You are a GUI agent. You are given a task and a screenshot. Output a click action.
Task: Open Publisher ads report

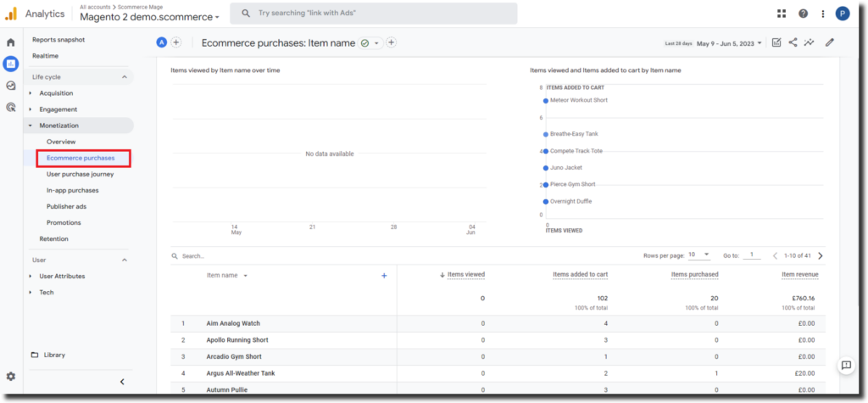click(x=66, y=206)
